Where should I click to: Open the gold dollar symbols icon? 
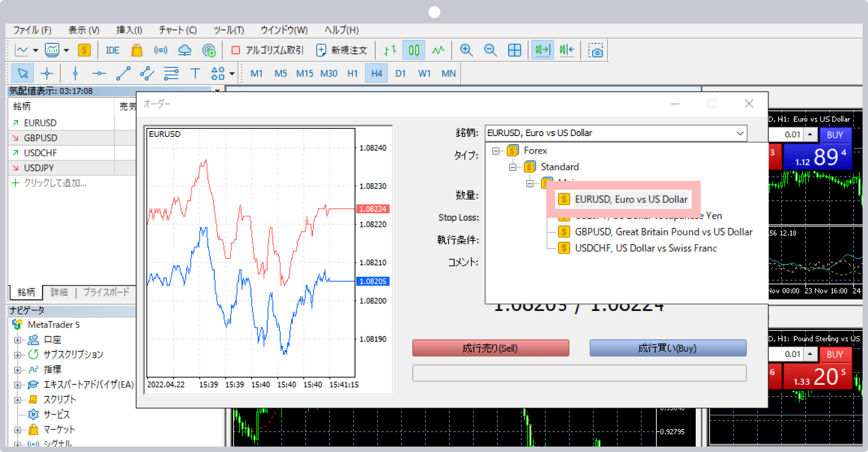click(x=84, y=50)
